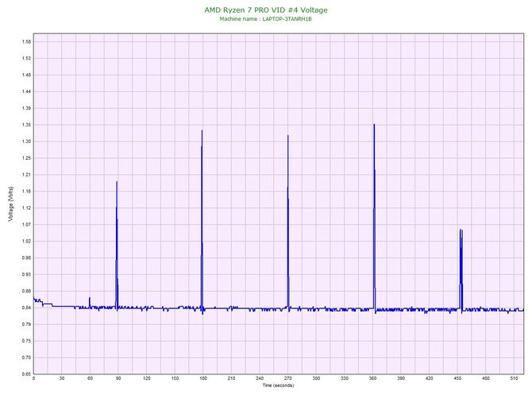Click the 0.98 voltage axis value

tap(26, 258)
